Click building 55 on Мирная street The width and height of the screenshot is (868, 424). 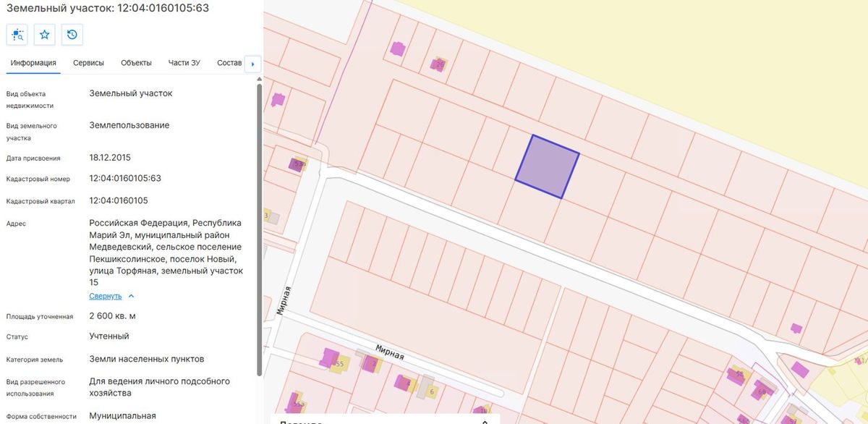pos(339,364)
